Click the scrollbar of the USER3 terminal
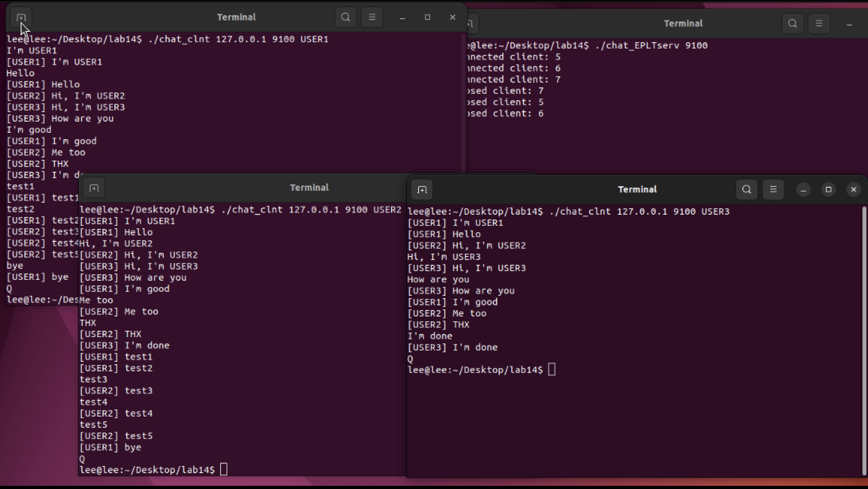 (864, 338)
